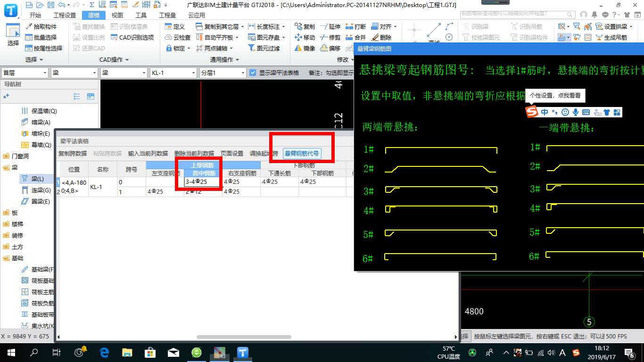Click the 打断 break tool
Viewport: 644px width, 362px height.
click(x=355, y=27)
